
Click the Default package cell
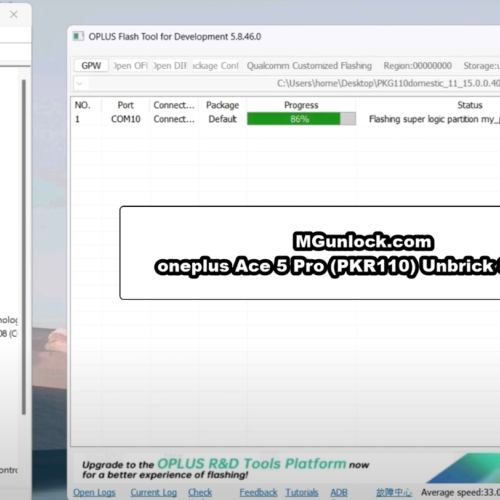tap(222, 119)
